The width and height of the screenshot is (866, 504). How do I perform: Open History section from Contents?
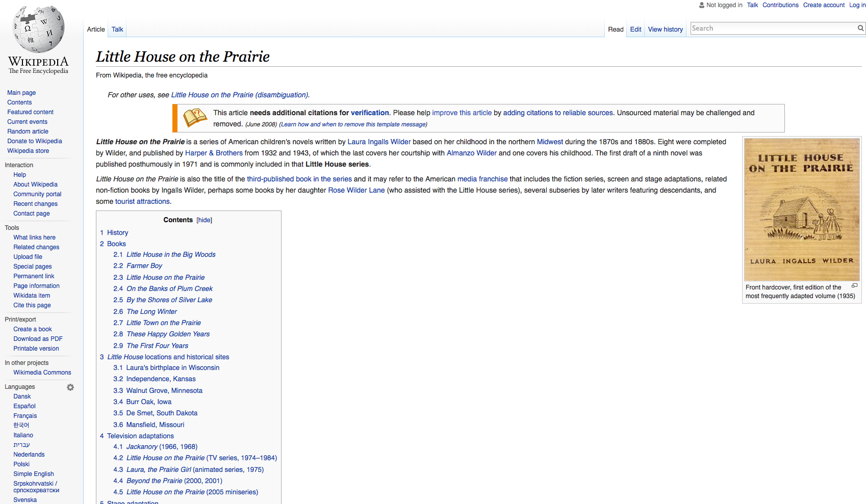coord(117,232)
